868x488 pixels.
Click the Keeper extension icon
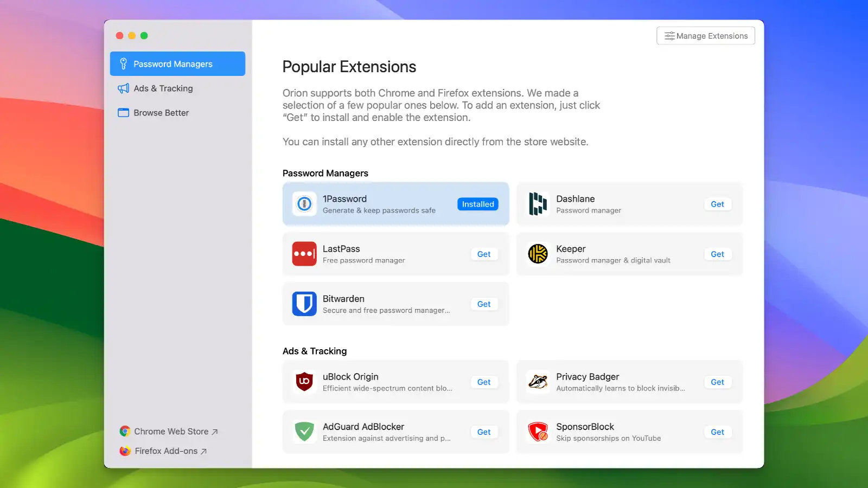(538, 254)
